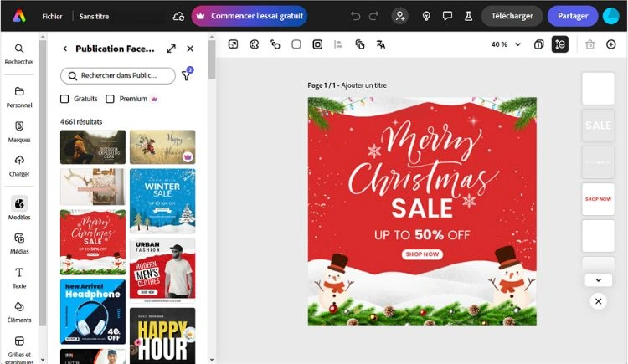The height and width of the screenshot is (364, 628).
Task: Click the resize canvas toolbar icon
Action: click(233, 44)
